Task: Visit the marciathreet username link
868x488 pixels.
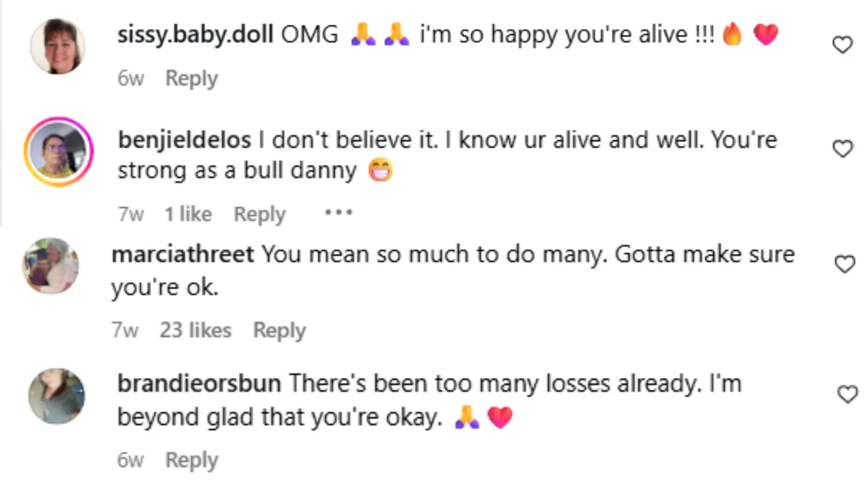Action: coord(183,254)
